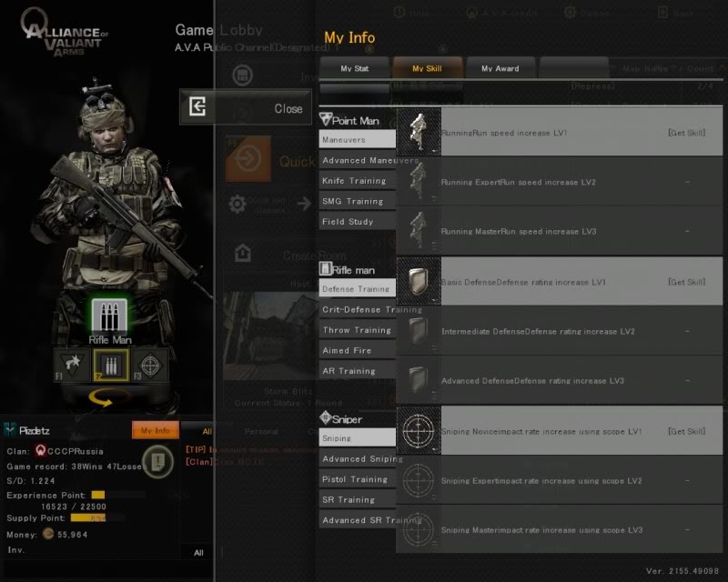Click the Supply Point progress bar
728x582 pixels.
88,517
